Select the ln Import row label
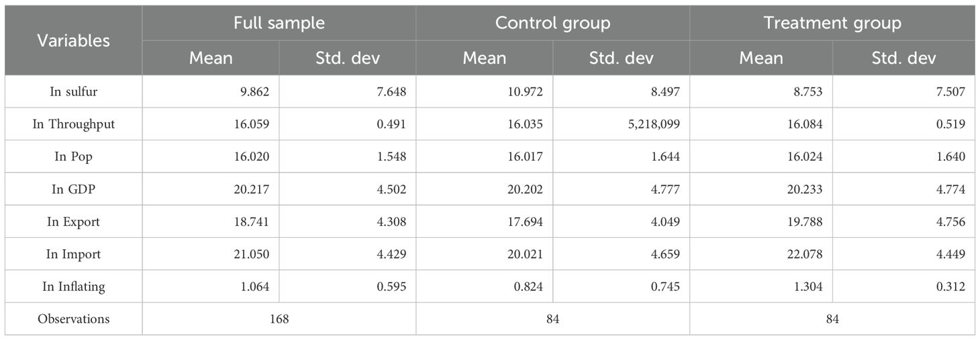This screenshot has width=980, height=340. [73, 254]
